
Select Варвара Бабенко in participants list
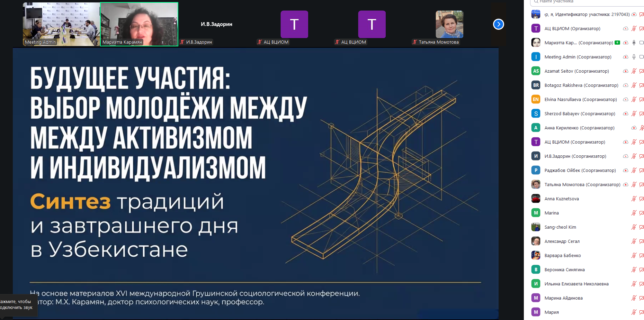(x=562, y=255)
